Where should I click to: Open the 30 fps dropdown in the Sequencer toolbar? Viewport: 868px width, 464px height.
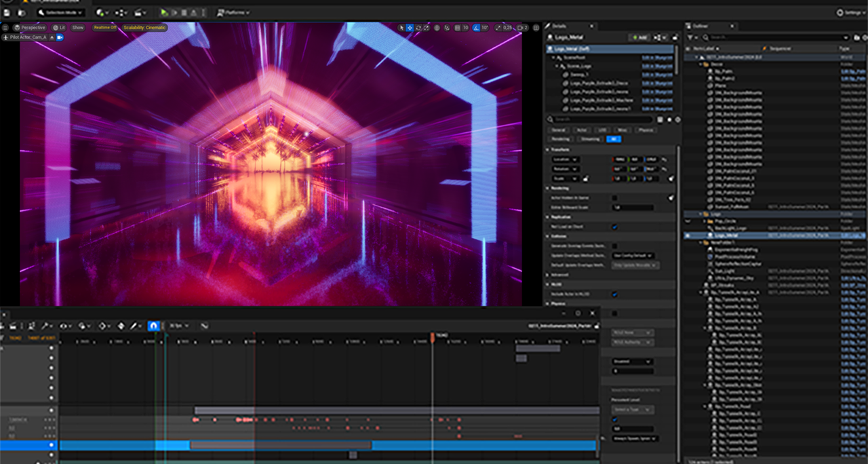tap(176, 326)
